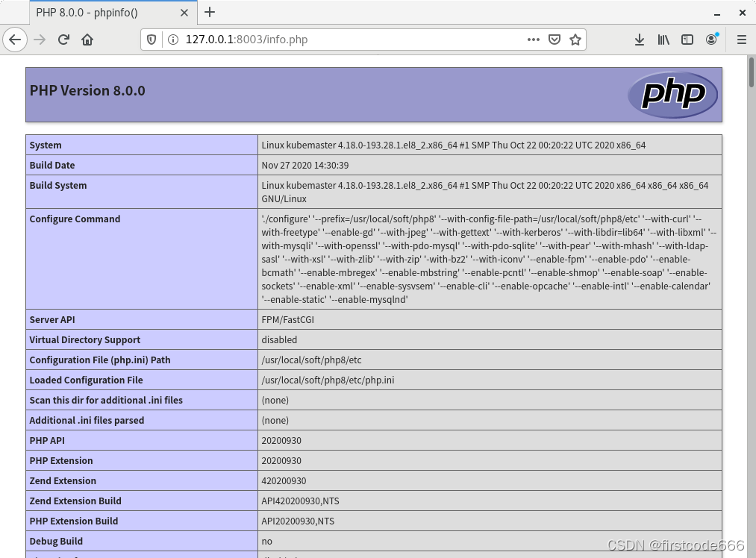Click the 'Debug Build' row label

pyautogui.click(x=56, y=542)
